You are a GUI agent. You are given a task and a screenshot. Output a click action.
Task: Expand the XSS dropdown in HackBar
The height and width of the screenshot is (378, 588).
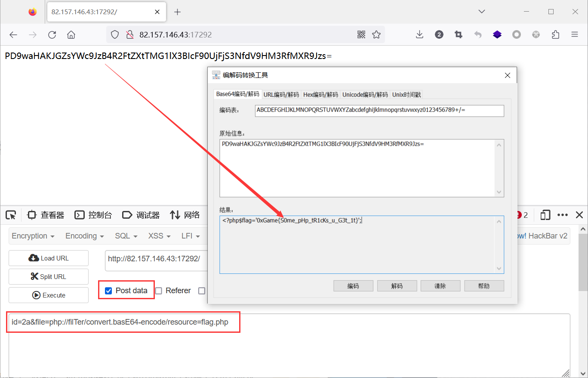tap(160, 236)
